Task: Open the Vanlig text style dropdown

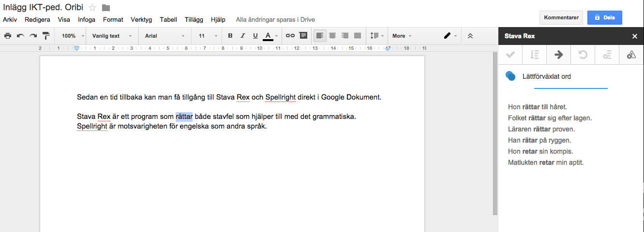Action: coord(112,36)
